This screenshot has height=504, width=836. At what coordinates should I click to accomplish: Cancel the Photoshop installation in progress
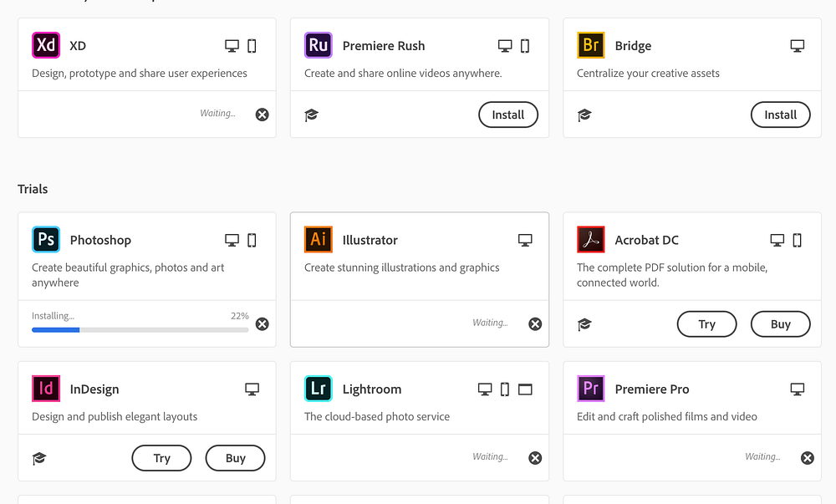(x=263, y=324)
